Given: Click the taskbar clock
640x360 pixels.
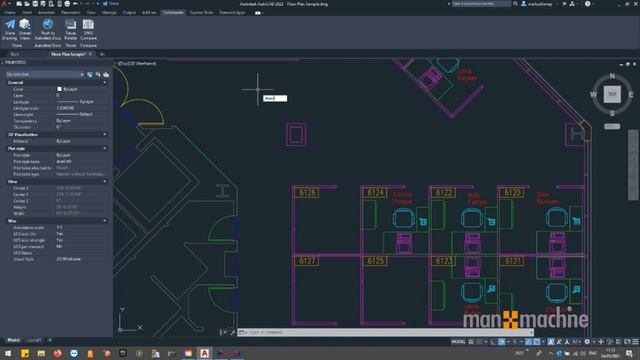Looking at the screenshot, I should pos(611,353).
